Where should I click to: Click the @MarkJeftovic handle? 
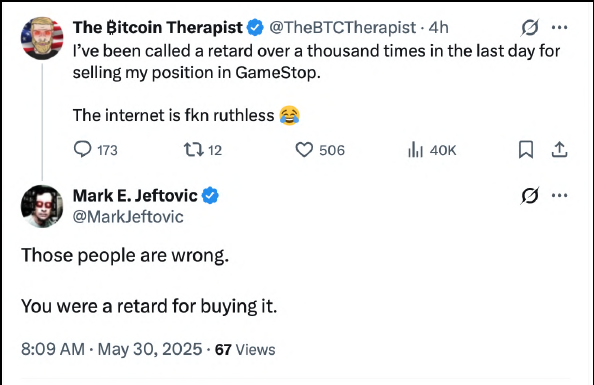click(128, 217)
